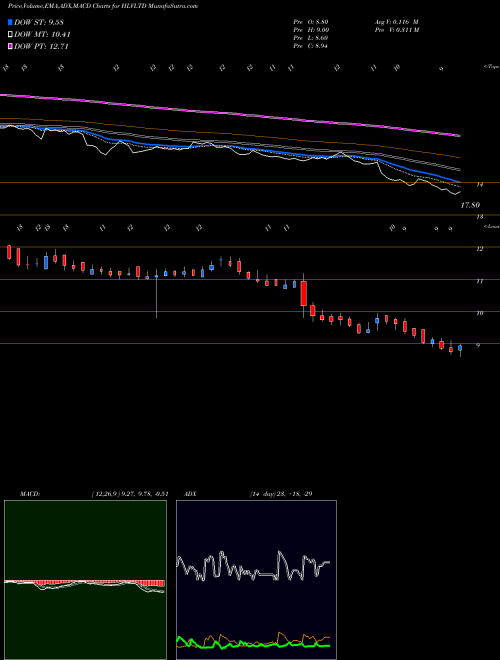
Task: Click the magenta DOW PT legend square
Action: pos(11,47)
